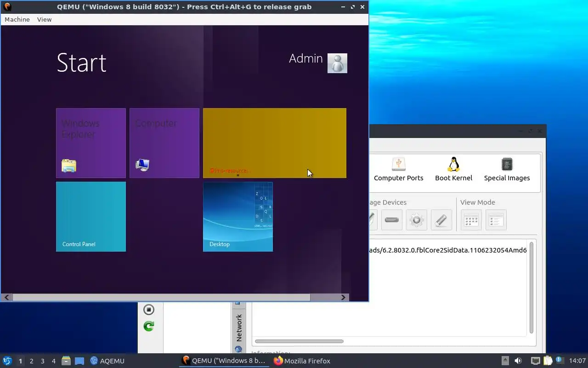Click the update notifier tray icon
This screenshot has width=588, height=368.
click(560, 360)
